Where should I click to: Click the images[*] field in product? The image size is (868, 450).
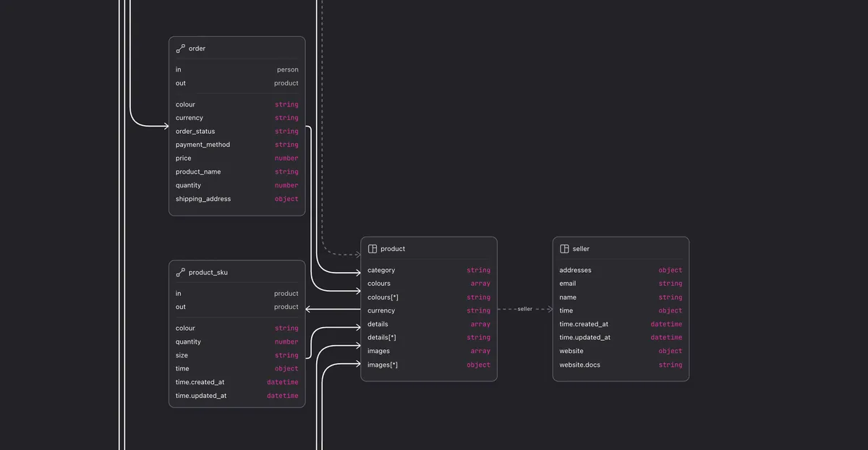(429, 365)
